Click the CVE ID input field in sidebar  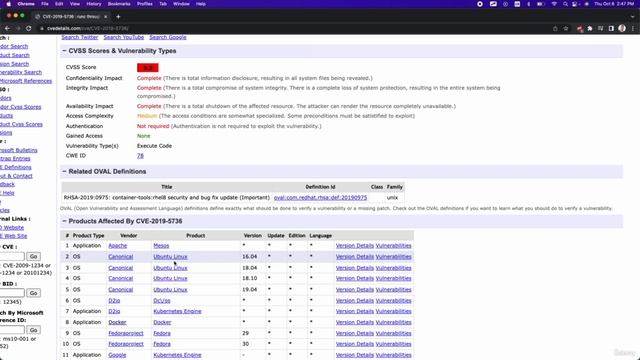pyautogui.click(x=12, y=256)
